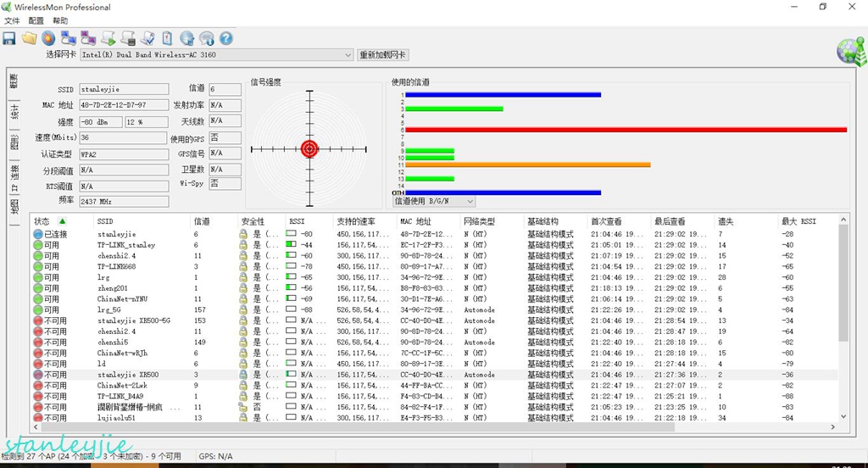868x468 pixels.
Task: Click the 频率 field showing 2437 MHz
Action: click(x=124, y=202)
